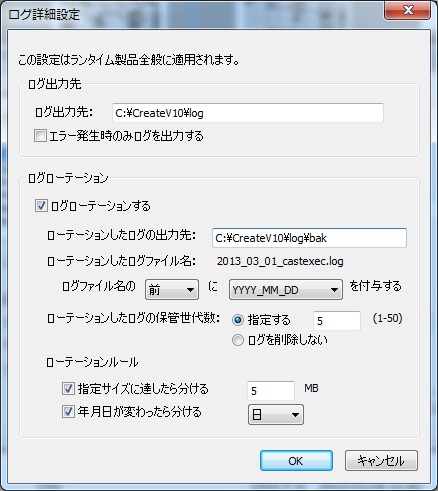Toggle 指定サイズに達したら分ける checkbox
The width and height of the screenshot is (438, 491).
pyautogui.click(x=68, y=389)
